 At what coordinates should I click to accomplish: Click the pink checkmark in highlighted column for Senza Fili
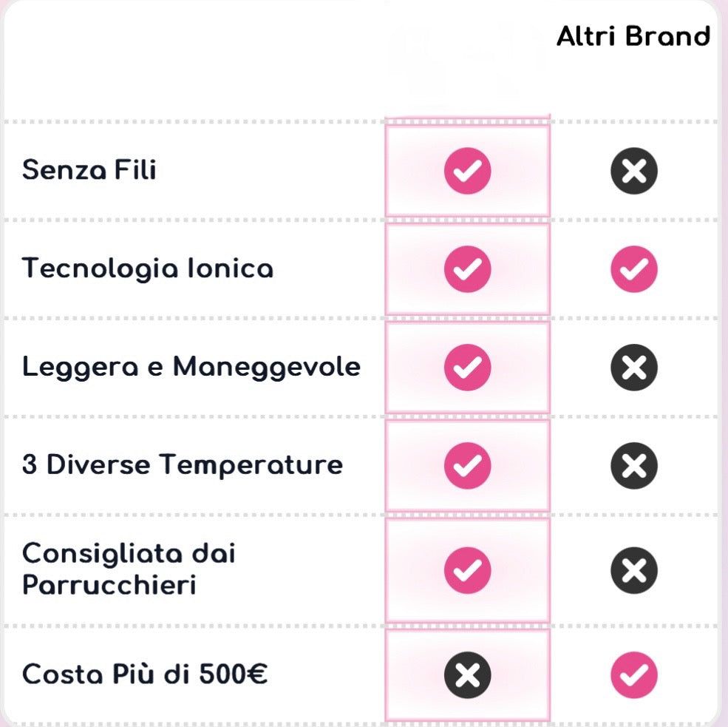pos(467,171)
